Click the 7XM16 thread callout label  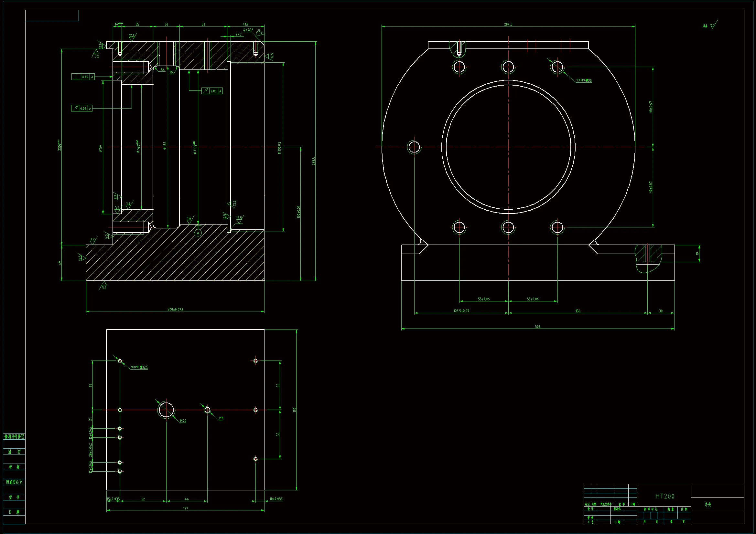584,80
